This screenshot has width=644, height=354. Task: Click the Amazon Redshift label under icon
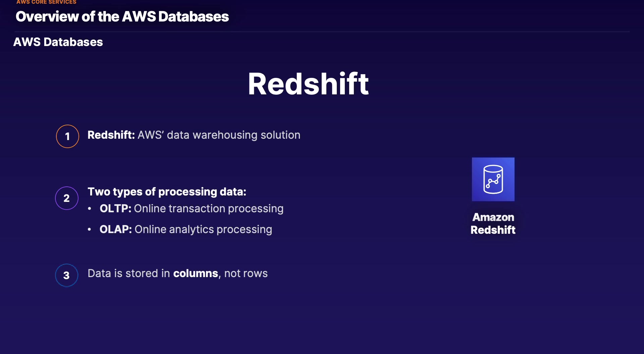coord(493,224)
